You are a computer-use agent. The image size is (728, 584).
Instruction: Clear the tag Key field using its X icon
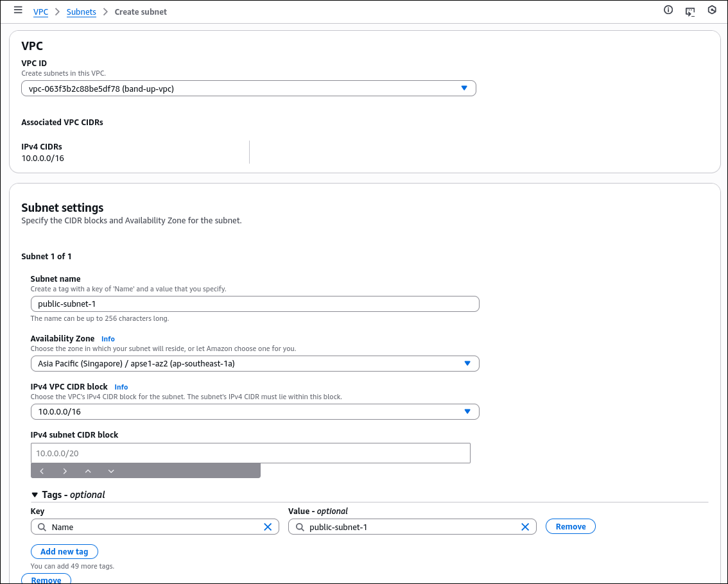(x=268, y=526)
